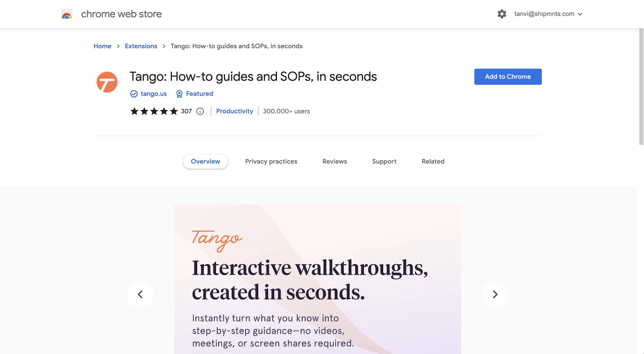Image resolution: width=644 pixels, height=354 pixels.
Task: Show the previous screenshot with left arrow
Action: 140,294
